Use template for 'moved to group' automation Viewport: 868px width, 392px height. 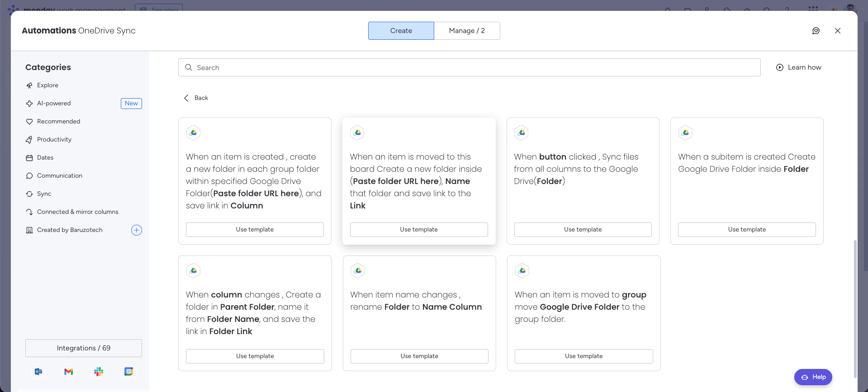point(584,356)
